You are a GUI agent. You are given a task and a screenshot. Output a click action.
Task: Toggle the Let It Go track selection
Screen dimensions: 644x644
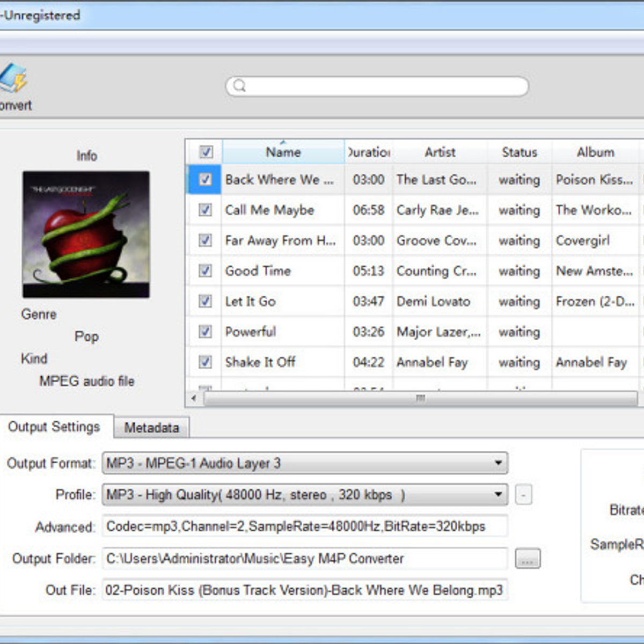pyautogui.click(x=204, y=301)
